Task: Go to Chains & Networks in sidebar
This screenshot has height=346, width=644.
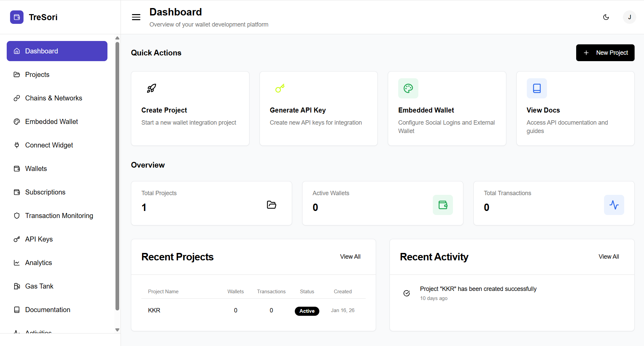Action: point(53,98)
